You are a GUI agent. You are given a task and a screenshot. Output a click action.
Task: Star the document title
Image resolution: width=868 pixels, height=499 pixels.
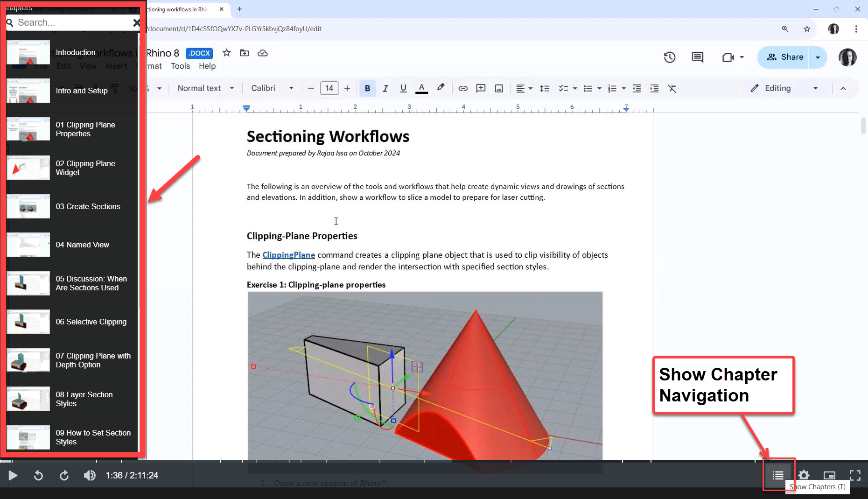coord(227,53)
